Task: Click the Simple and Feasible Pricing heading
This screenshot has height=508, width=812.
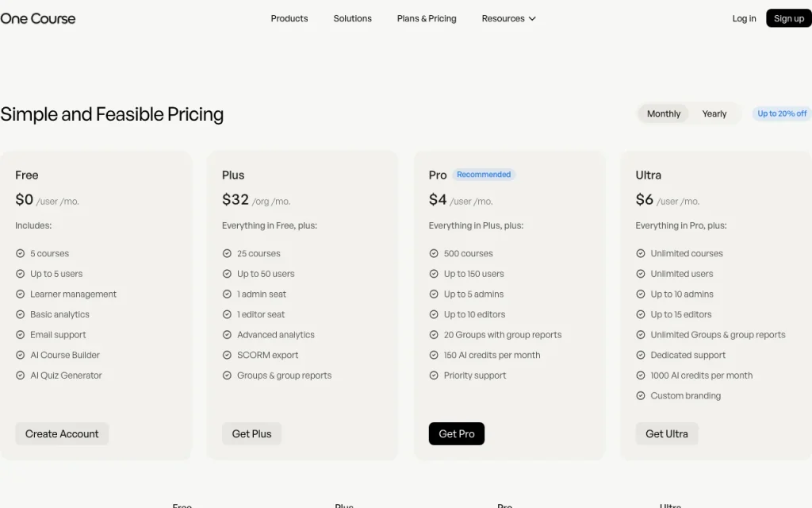Action: point(112,114)
